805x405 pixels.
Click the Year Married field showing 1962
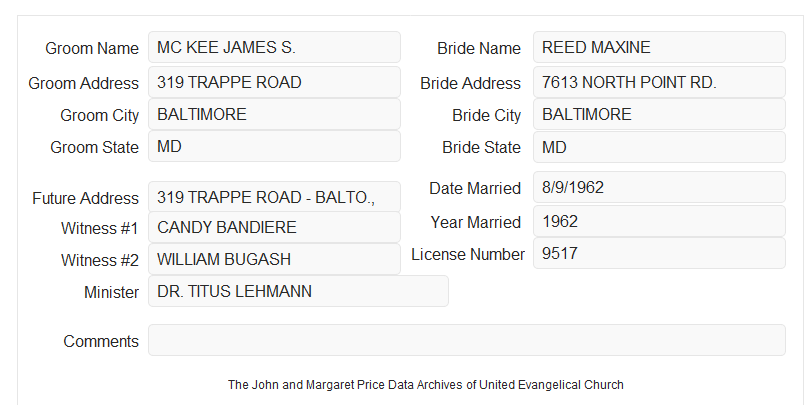[x=659, y=221]
